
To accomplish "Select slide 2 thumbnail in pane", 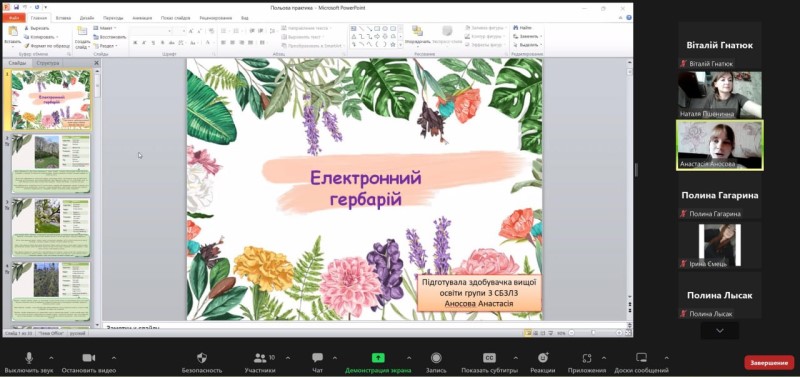I will [x=51, y=164].
